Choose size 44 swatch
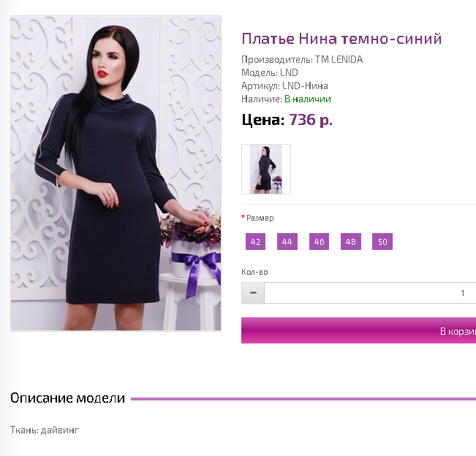 (287, 241)
